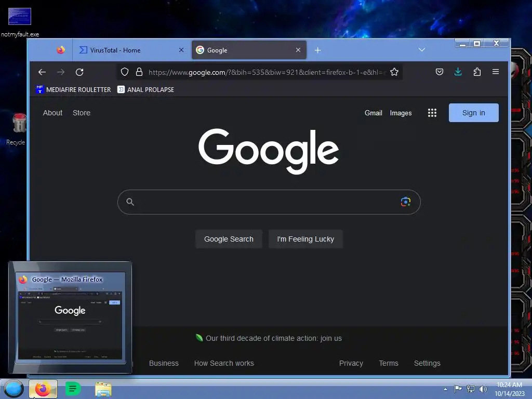Open the Firefox hamburger application menu

click(495, 72)
